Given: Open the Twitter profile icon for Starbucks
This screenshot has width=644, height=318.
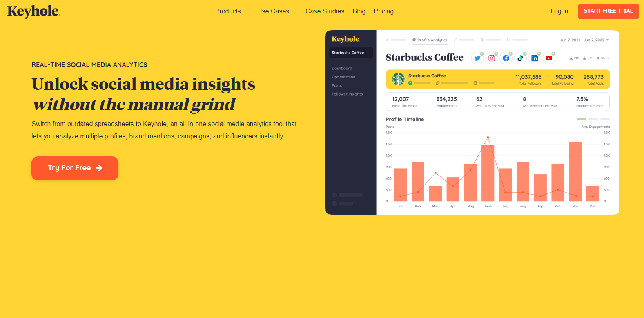Looking at the screenshot, I should coord(477,58).
